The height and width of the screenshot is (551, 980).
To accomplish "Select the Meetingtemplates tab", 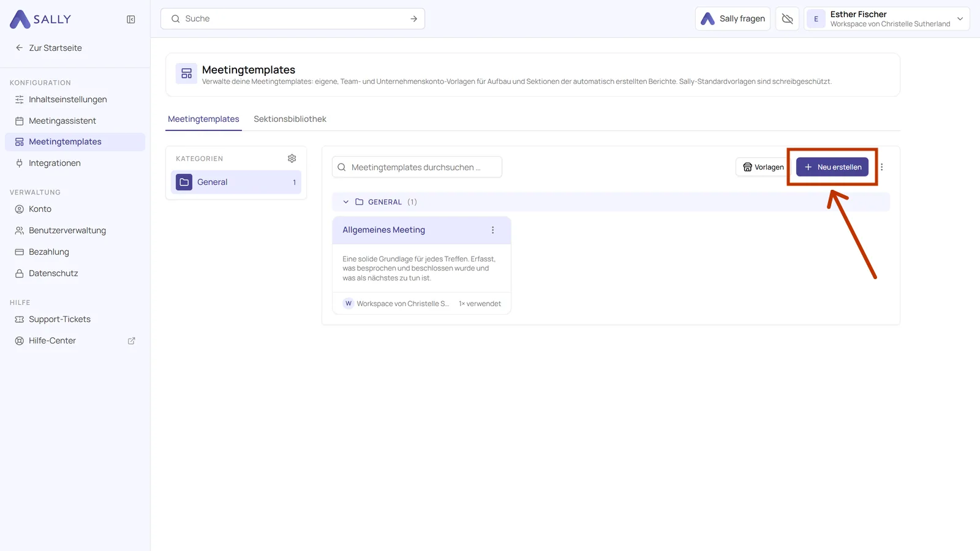I will click(x=203, y=119).
